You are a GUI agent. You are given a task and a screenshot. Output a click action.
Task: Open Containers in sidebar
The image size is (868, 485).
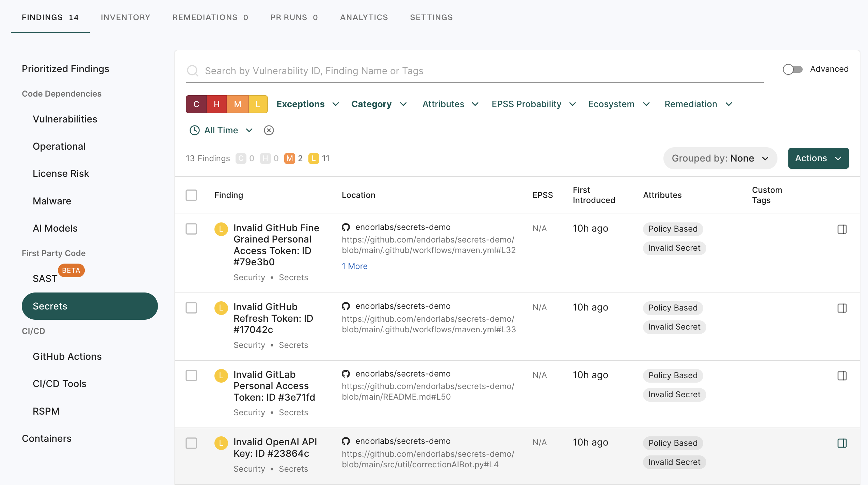47,438
